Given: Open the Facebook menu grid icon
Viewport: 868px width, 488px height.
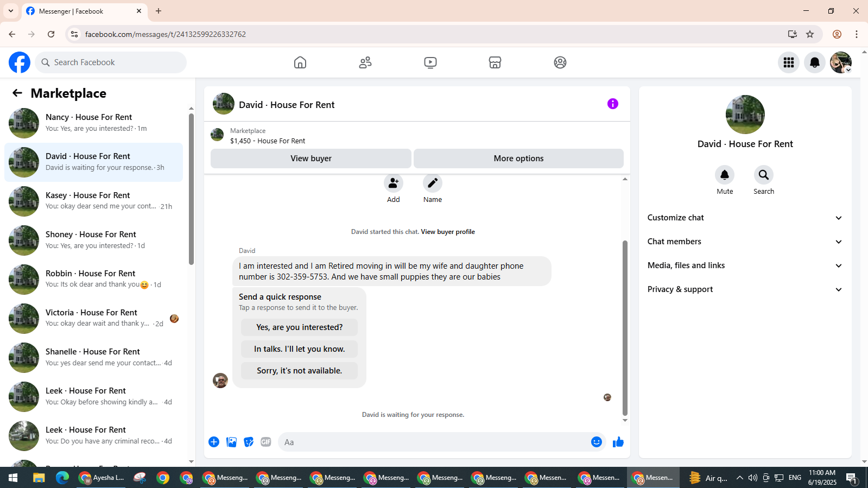Looking at the screenshot, I should tap(789, 62).
